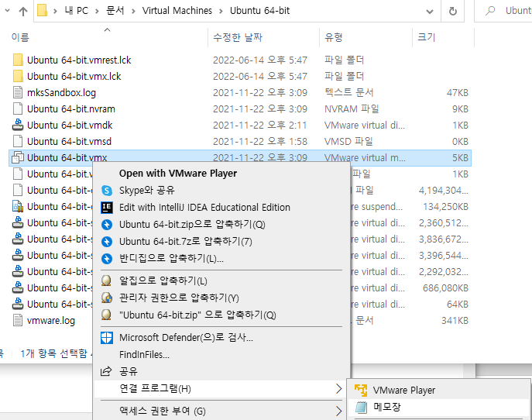Open the recent locations dropdown chevron
The image size is (532, 420).
pos(7,11)
